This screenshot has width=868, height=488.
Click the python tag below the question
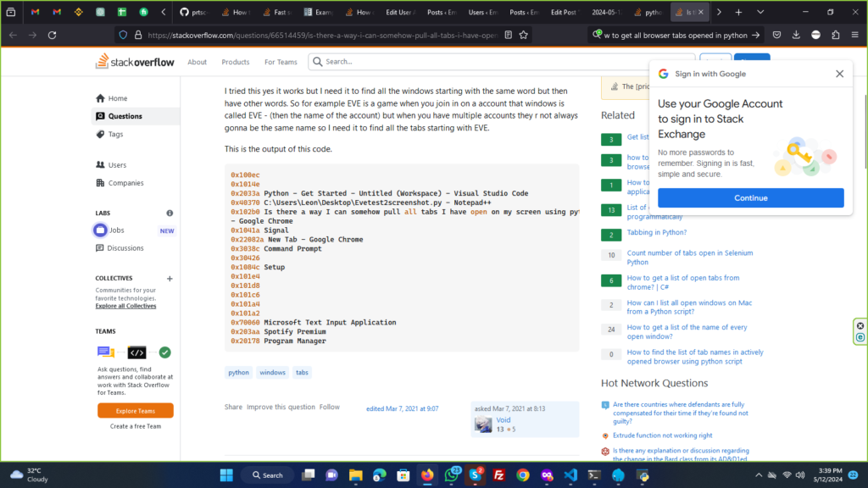point(239,372)
